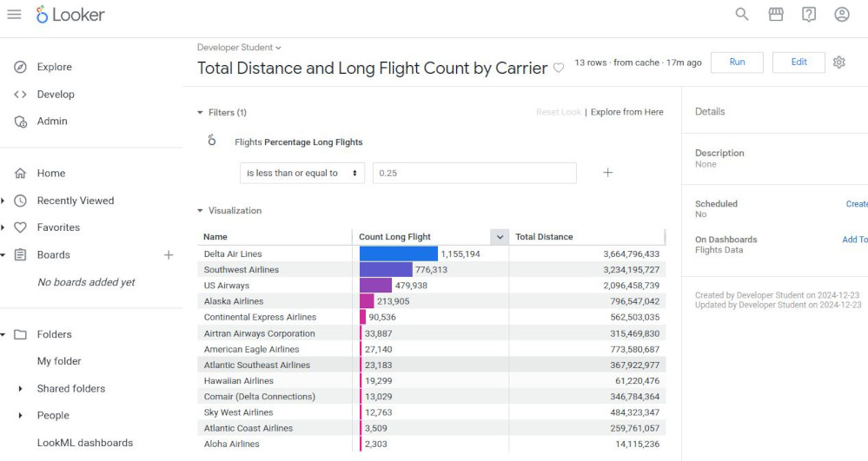Click the filter value field showing 0.25
The image size is (868, 461).
click(474, 174)
